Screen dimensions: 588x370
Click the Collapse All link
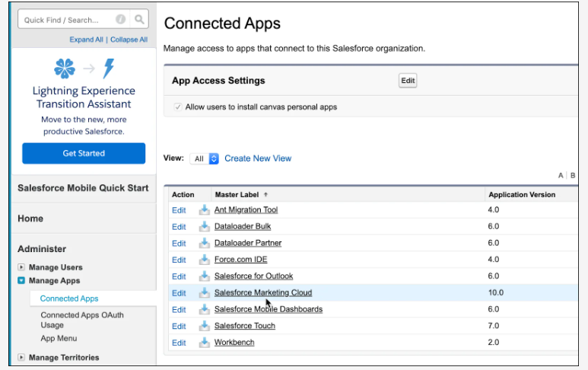(129, 40)
